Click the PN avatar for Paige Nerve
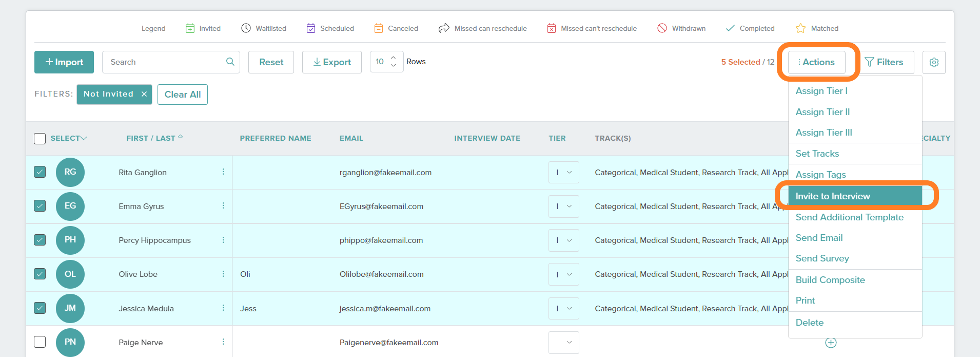Viewport: 980px width, 357px height. pyautogui.click(x=70, y=342)
